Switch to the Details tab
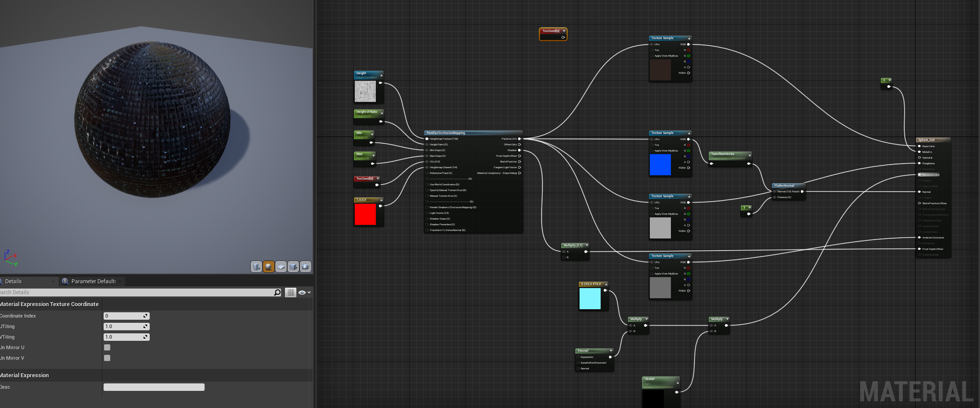Viewport: 980px width, 408px height. click(x=13, y=282)
